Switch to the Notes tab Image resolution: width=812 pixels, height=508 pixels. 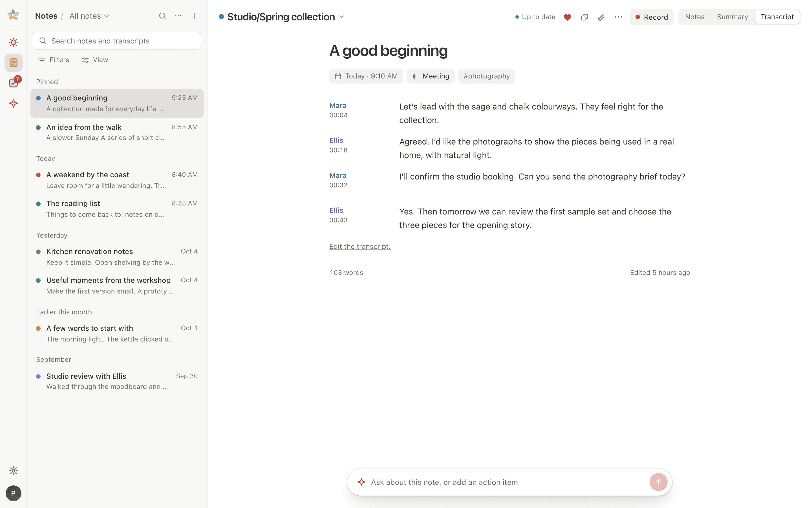click(x=694, y=17)
